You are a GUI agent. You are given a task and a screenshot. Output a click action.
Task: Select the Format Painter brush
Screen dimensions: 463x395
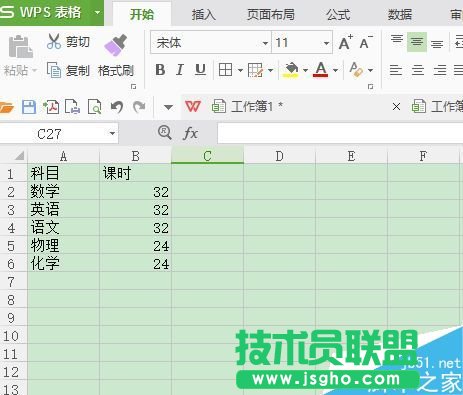point(116,45)
